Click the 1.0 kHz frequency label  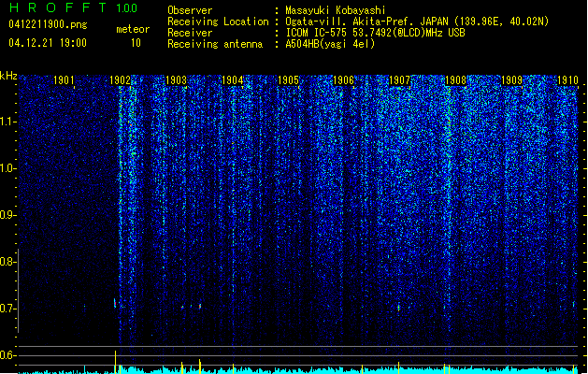[8, 168]
